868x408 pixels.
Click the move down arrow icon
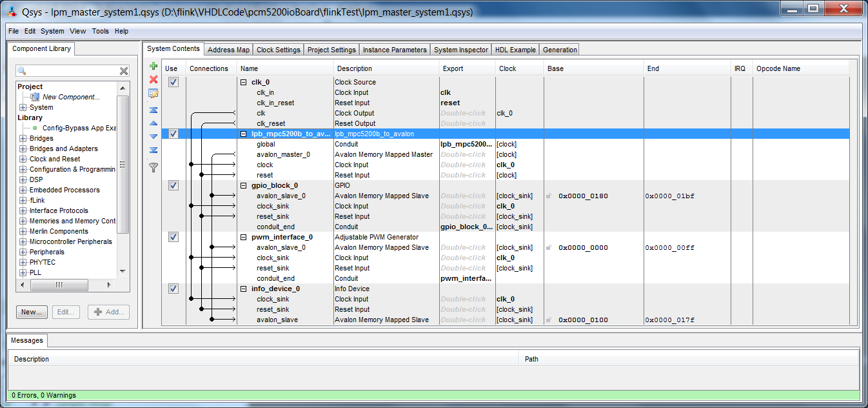[153, 136]
